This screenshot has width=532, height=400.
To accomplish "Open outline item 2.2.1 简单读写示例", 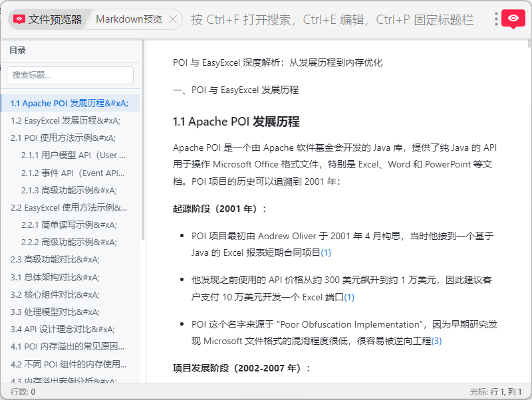I will (70, 225).
